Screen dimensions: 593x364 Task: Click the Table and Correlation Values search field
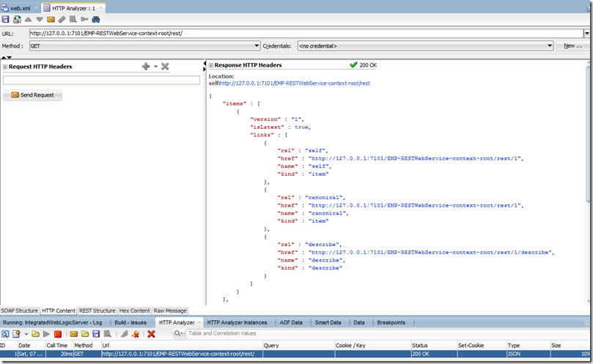click(x=224, y=334)
